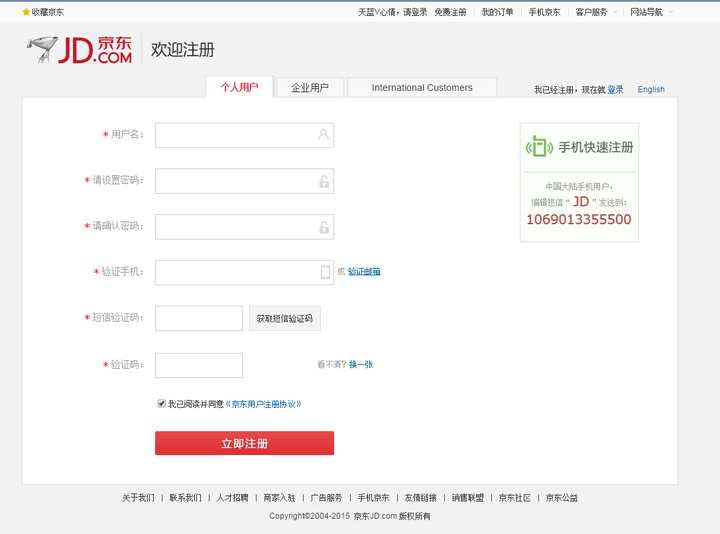Click the JD.COM logo

(80, 50)
